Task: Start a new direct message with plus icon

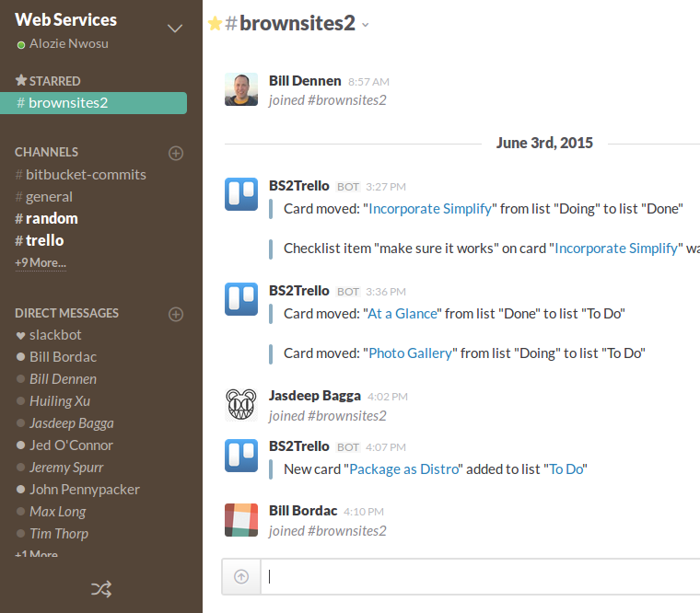Action: pyautogui.click(x=176, y=314)
